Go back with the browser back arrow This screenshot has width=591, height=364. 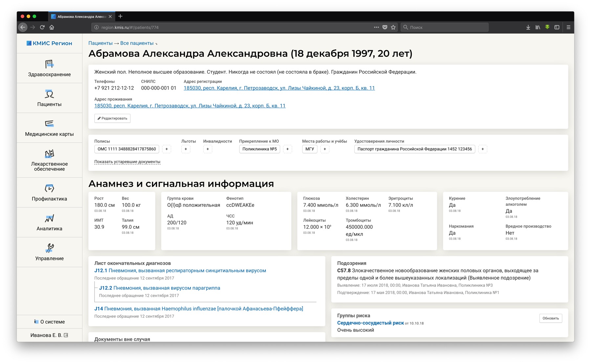pos(23,27)
